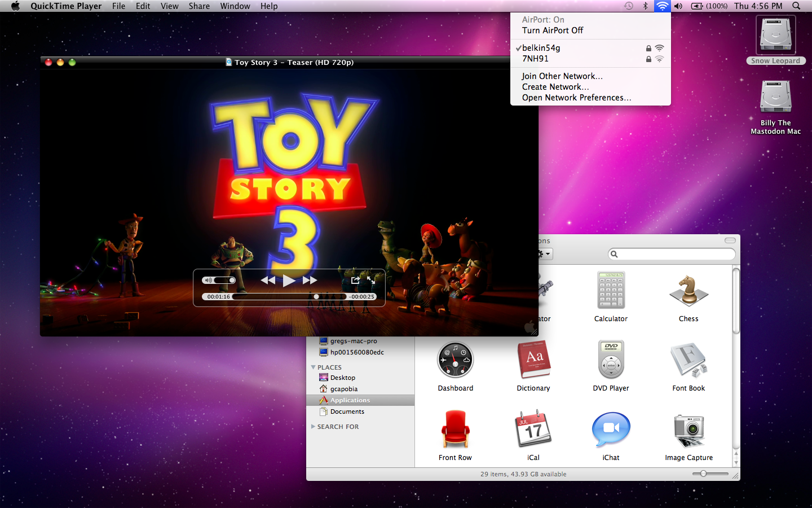Click the 29 items status text
The image size is (812, 508).
click(523, 474)
